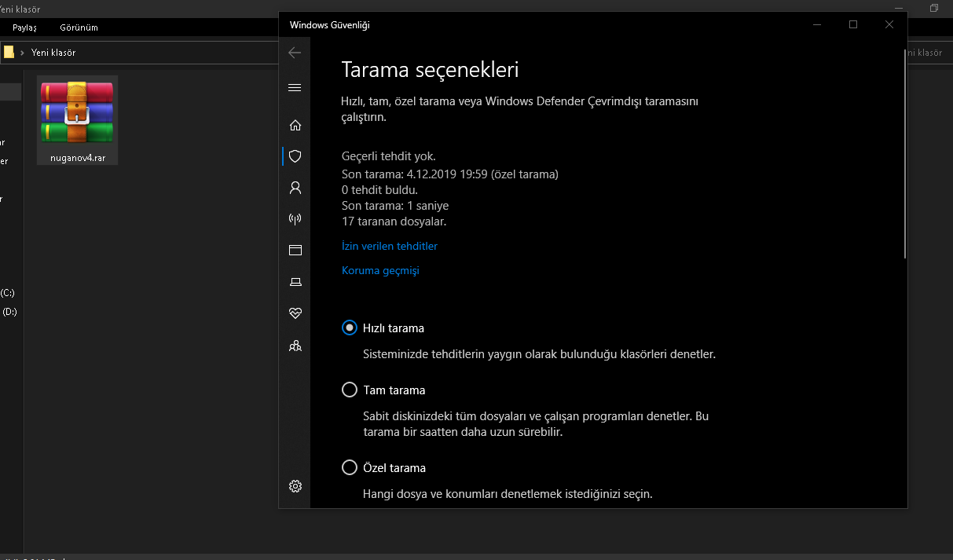The height and width of the screenshot is (560, 953).
Task: Open Firewall & network protection icon
Action: tap(295, 219)
